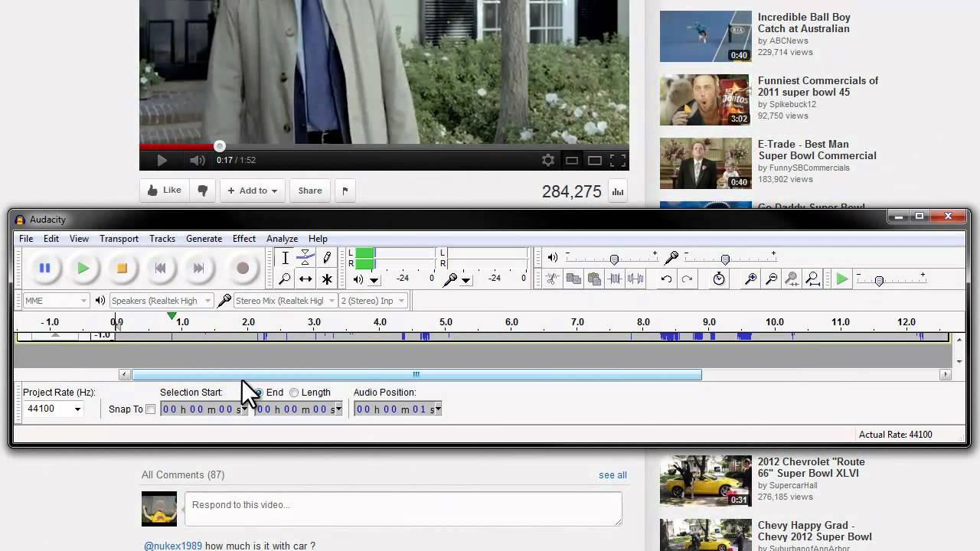
Task: Open the Tracks menu
Action: point(162,239)
